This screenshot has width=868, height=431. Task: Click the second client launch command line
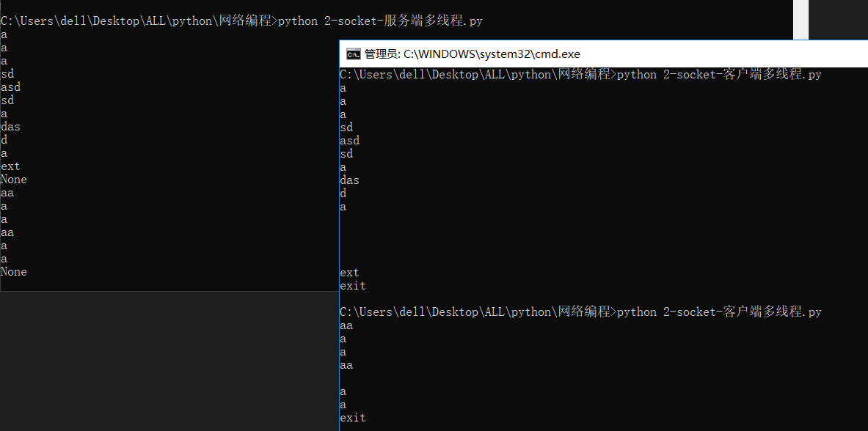click(x=741, y=312)
